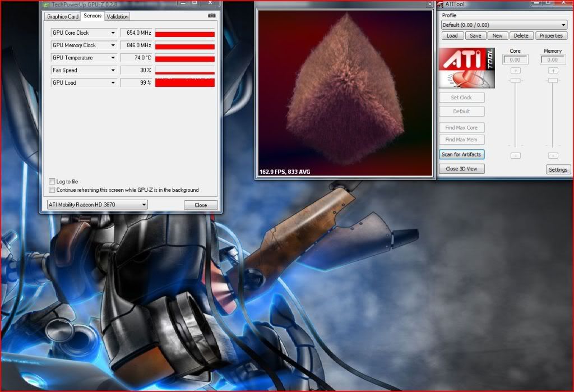Click the Set Clock button
The width and height of the screenshot is (574, 392).
462,98
